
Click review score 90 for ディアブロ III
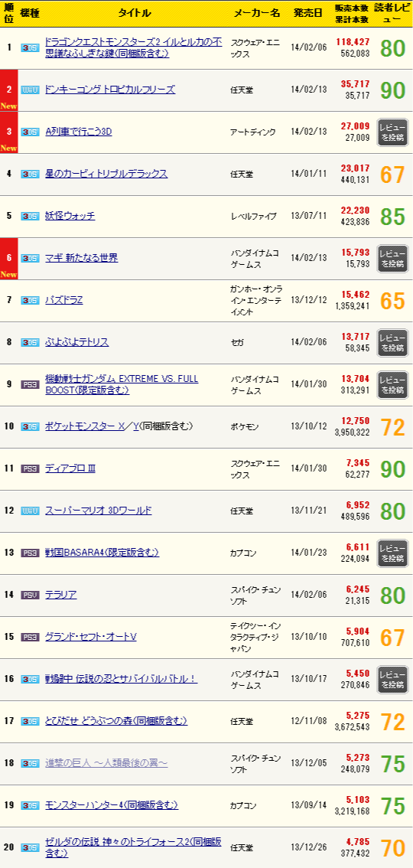click(393, 469)
